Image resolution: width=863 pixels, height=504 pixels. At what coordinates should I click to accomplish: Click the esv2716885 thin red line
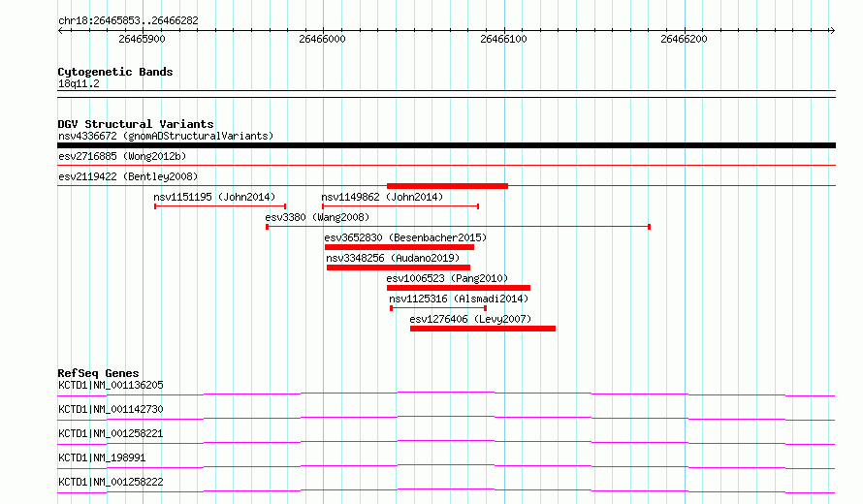446,165
